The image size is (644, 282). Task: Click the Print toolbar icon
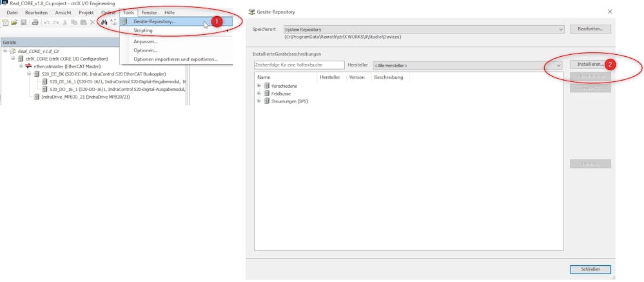(x=35, y=23)
